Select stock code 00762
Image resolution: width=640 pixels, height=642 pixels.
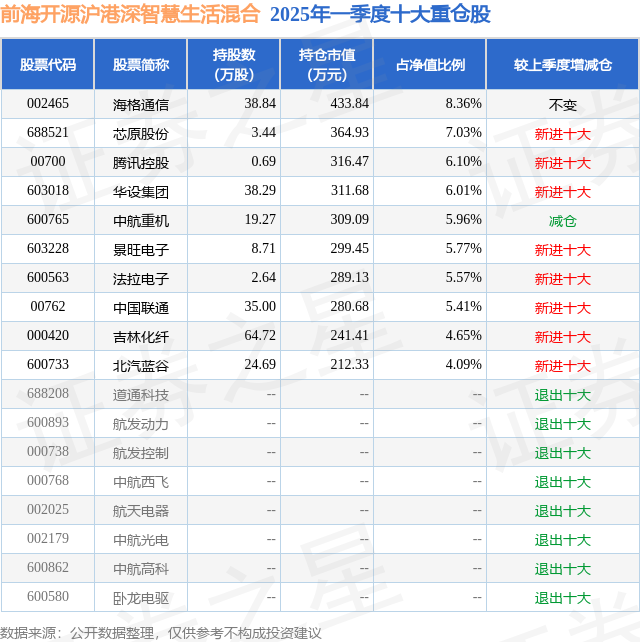coord(48,307)
